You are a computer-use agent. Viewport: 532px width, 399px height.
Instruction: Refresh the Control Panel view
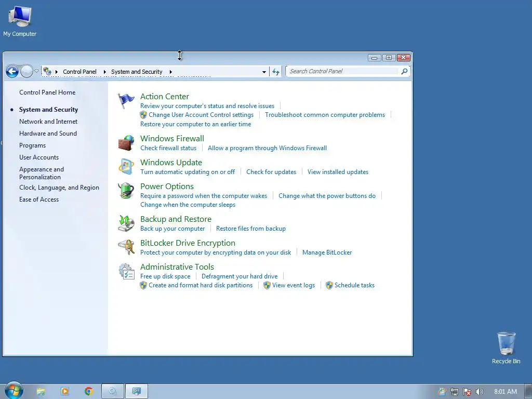pos(276,72)
